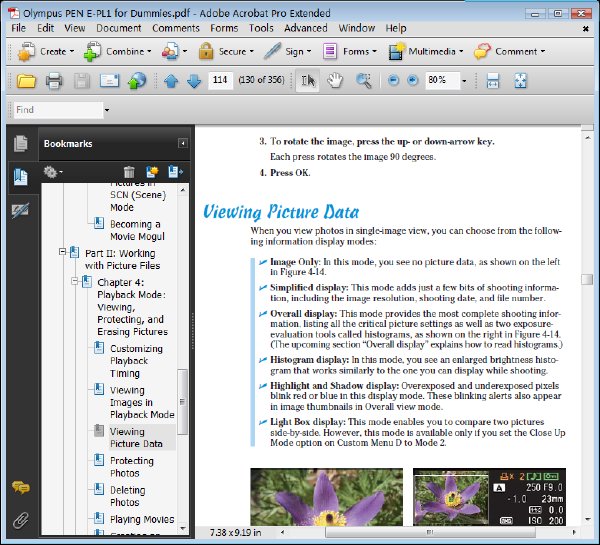Click the Save disk icon

[x=82, y=81]
